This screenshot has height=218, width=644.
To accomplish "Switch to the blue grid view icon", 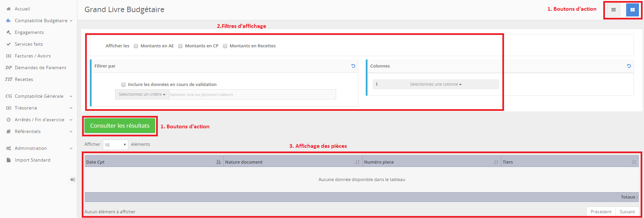I will coord(632,10).
